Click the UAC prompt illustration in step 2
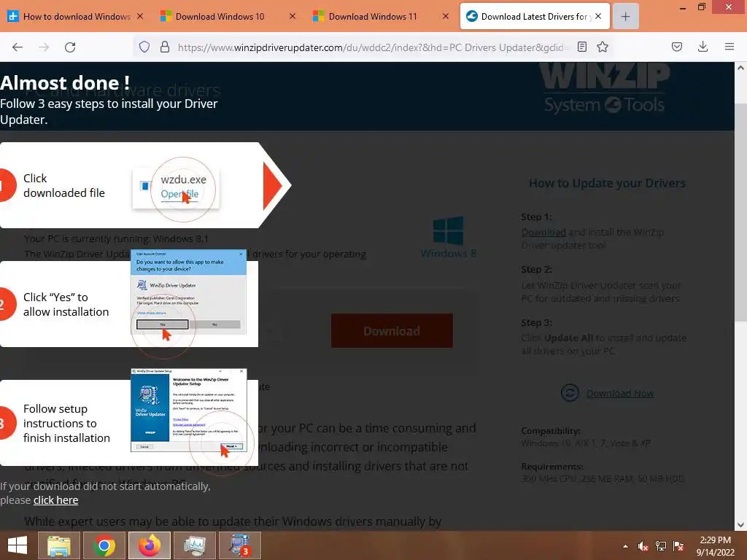 pos(189,292)
